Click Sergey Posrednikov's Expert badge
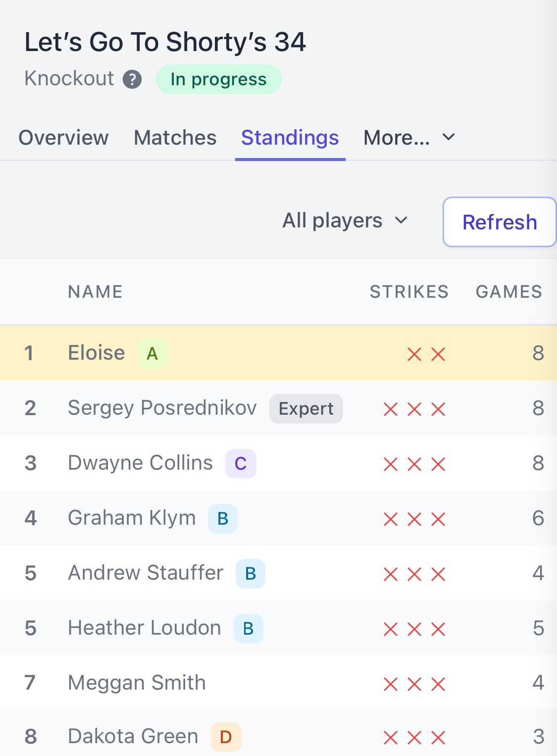 pyautogui.click(x=306, y=409)
